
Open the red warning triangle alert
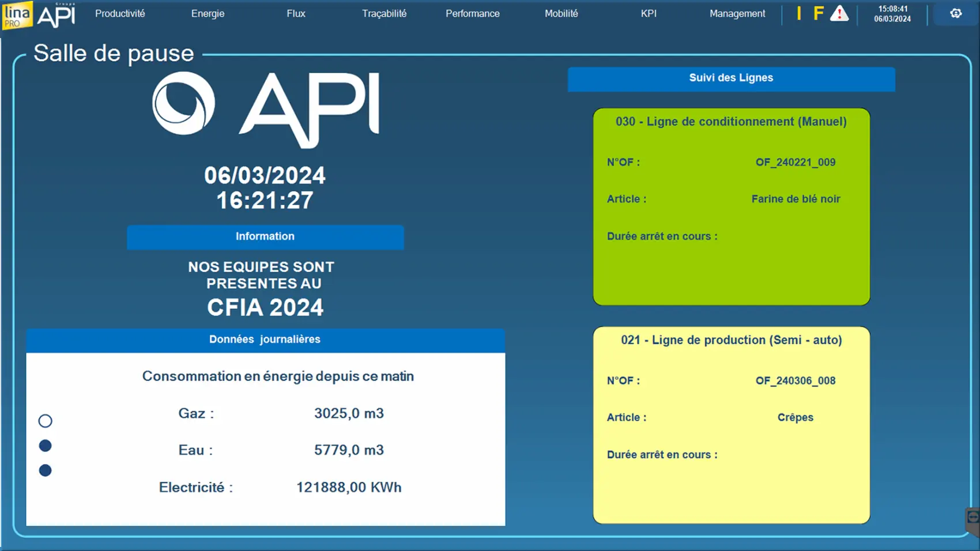839,13
